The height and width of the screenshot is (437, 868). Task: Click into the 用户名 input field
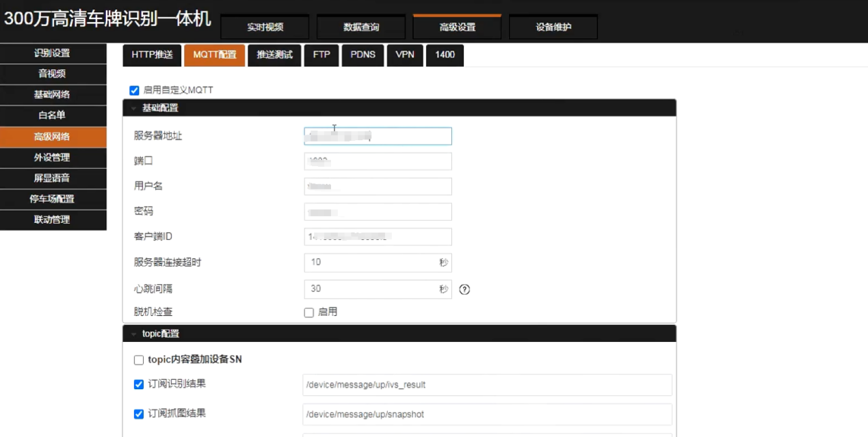[378, 187]
